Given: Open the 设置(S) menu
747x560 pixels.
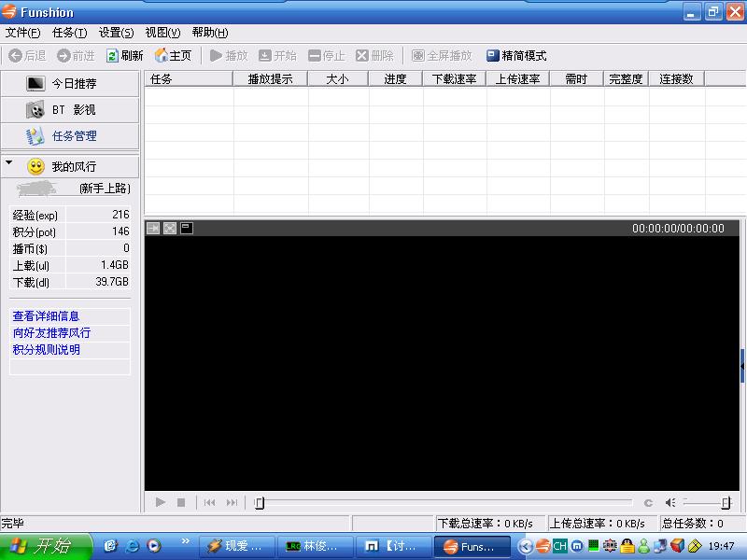Looking at the screenshot, I should (116, 33).
